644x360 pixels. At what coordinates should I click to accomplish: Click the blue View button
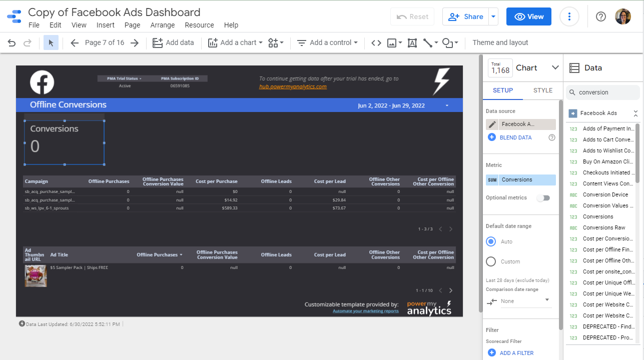[x=528, y=16]
